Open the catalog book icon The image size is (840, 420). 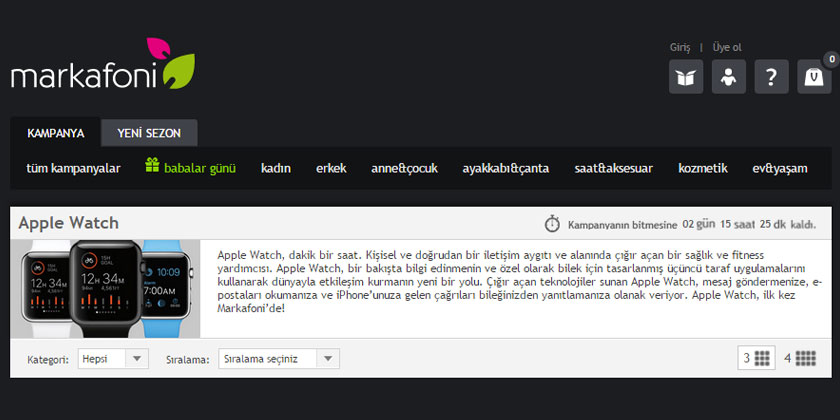pyautogui.click(x=685, y=77)
